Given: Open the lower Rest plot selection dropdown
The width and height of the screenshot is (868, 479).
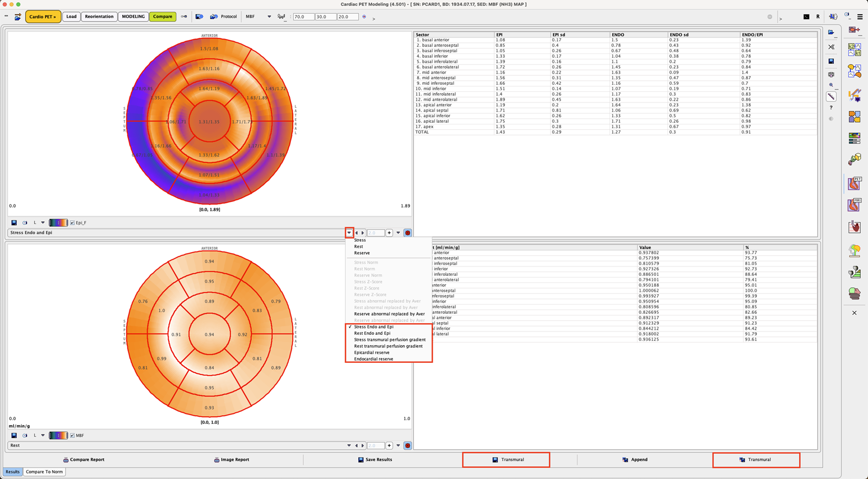Looking at the screenshot, I should [349, 445].
